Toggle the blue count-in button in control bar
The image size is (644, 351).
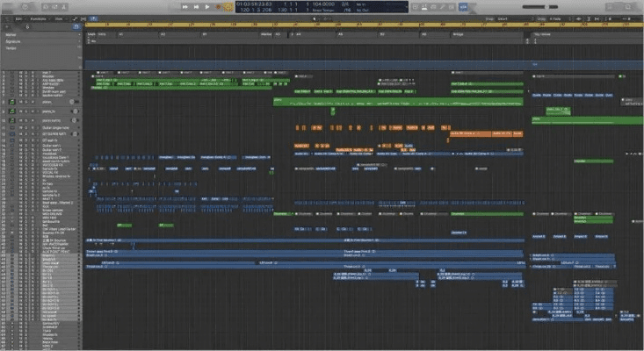click(462, 7)
